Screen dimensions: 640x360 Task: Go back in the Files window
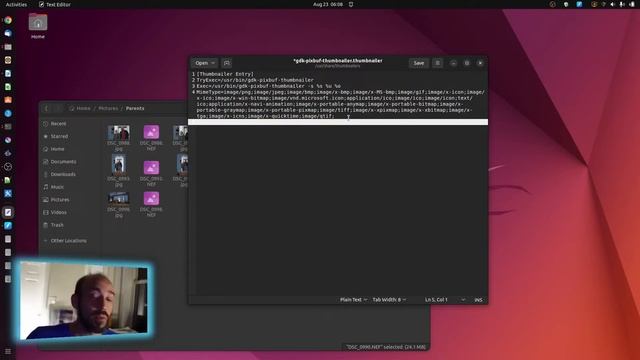[x=47, y=108]
